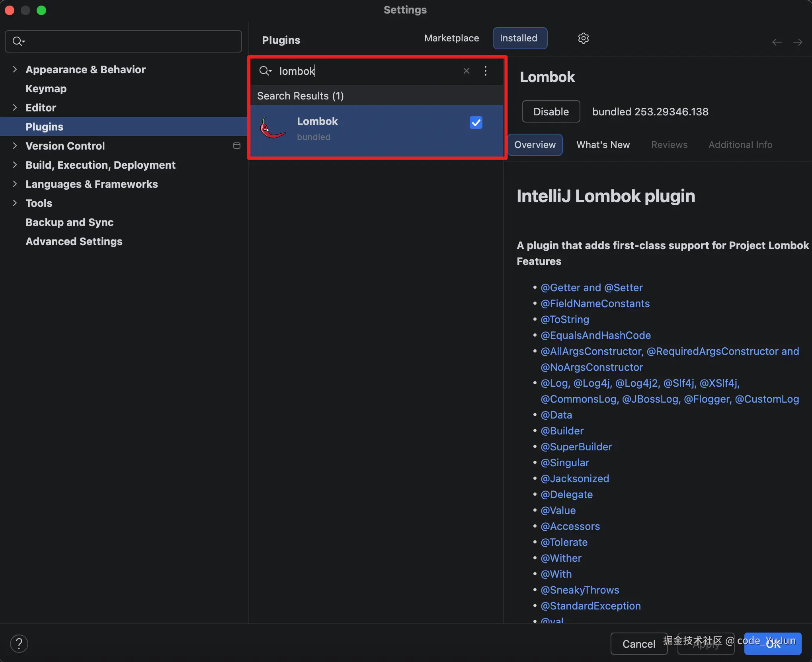Open the @Getter and @Setter link
812x662 pixels.
[591, 288]
